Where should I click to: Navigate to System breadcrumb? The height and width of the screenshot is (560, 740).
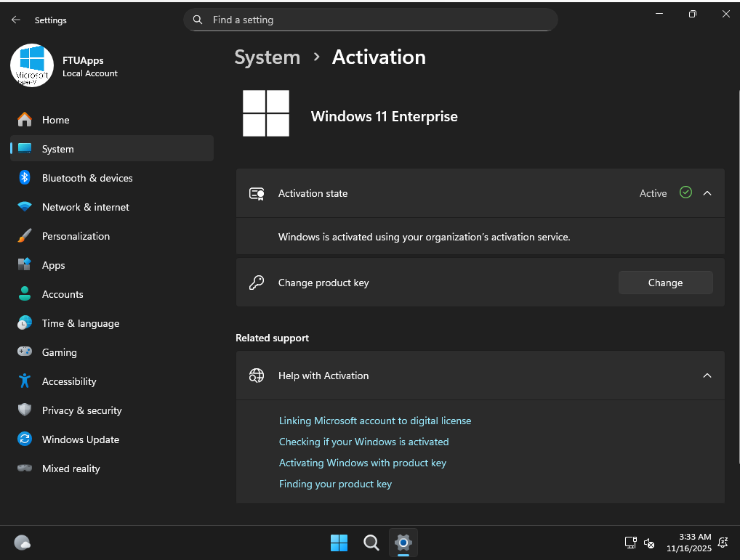[267, 57]
